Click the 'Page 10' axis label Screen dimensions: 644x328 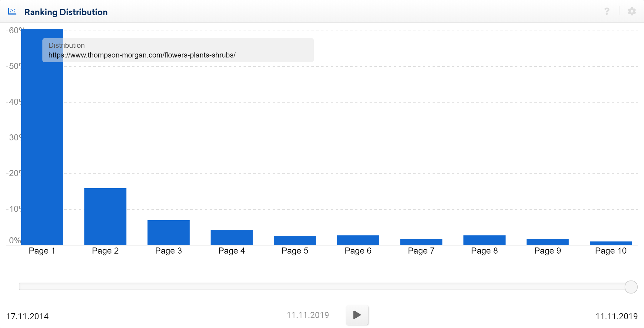click(x=611, y=251)
